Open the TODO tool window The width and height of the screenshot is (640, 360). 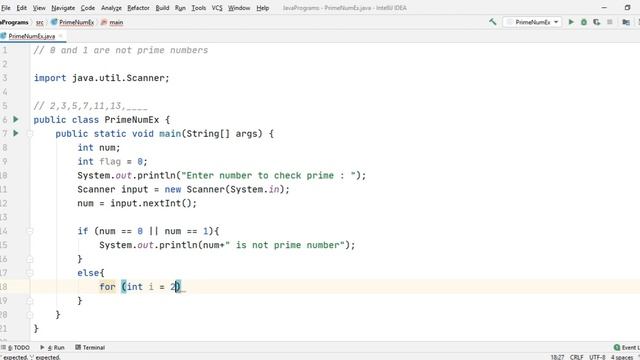click(x=16, y=347)
